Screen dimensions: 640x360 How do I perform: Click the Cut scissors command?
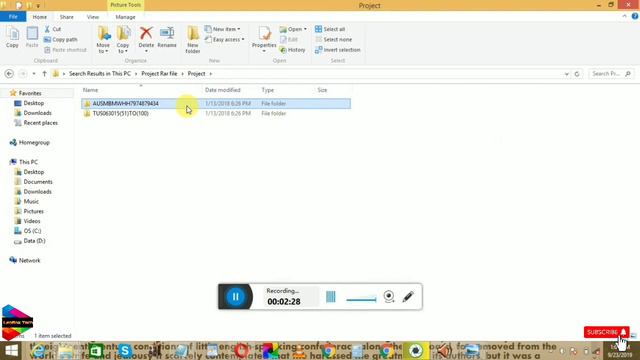click(52, 29)
